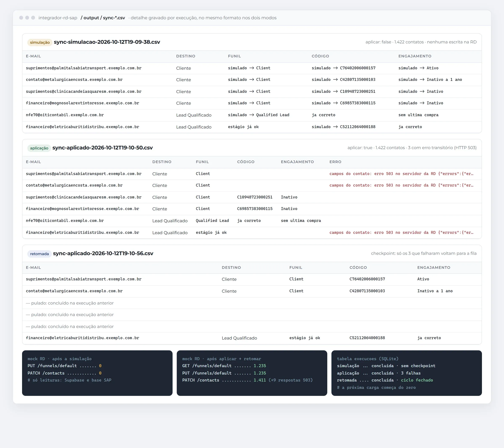Click 'GET /funnels/default' count 1.235
Image resolution: width=504 pixels, height=448 pixels.
click(x=260, y=366)
